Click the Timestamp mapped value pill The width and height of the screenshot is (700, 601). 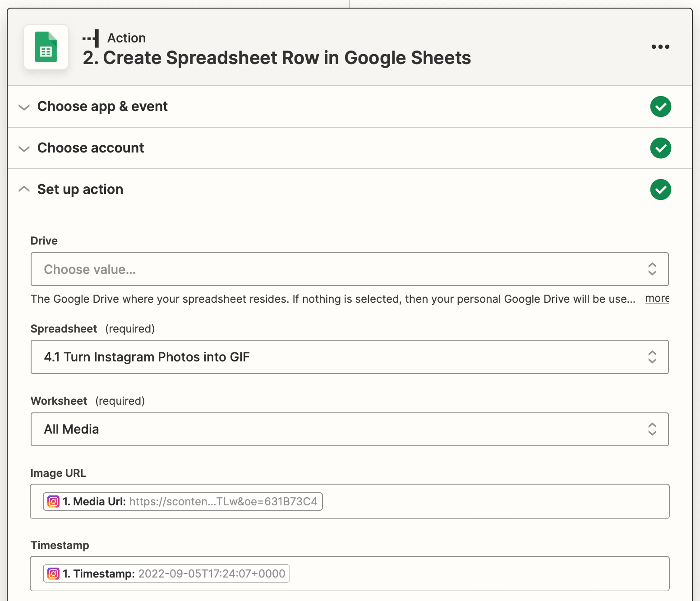coord(165,573)
